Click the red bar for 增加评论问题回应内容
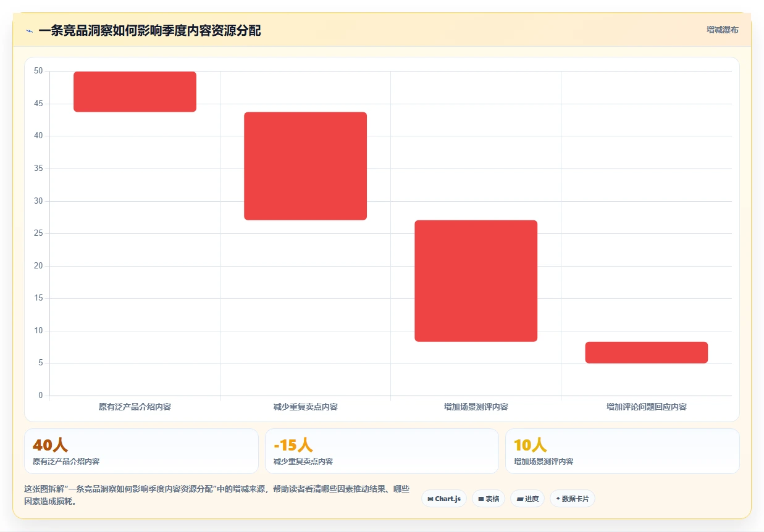 pyautogui.click(x=646, y=352)
